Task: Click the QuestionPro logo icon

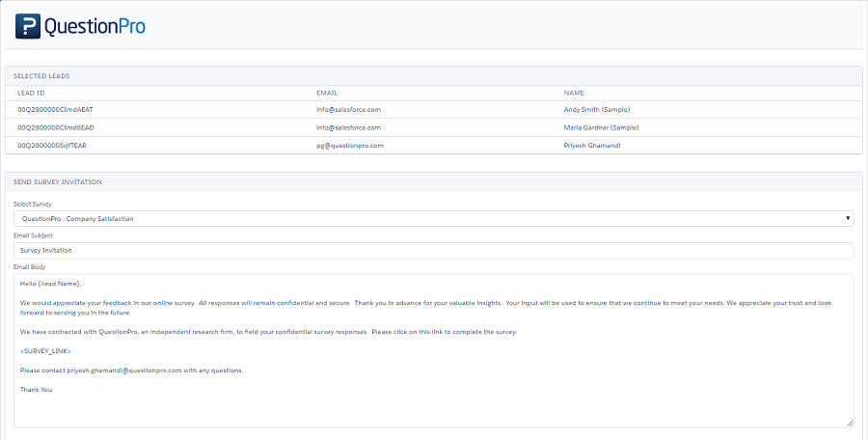Action: 28,26
